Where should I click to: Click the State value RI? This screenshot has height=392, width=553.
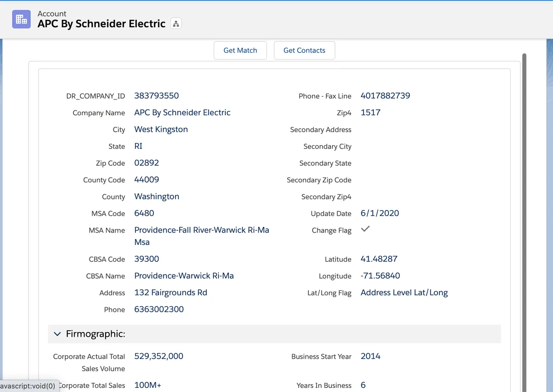[x=138, y=146]
